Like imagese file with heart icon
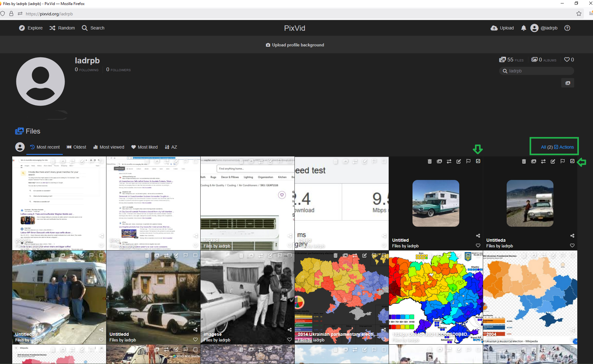 [289, 340]
